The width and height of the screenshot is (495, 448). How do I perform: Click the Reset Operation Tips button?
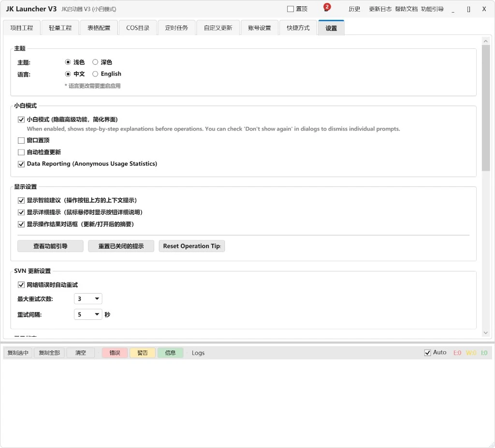point(191,246)
